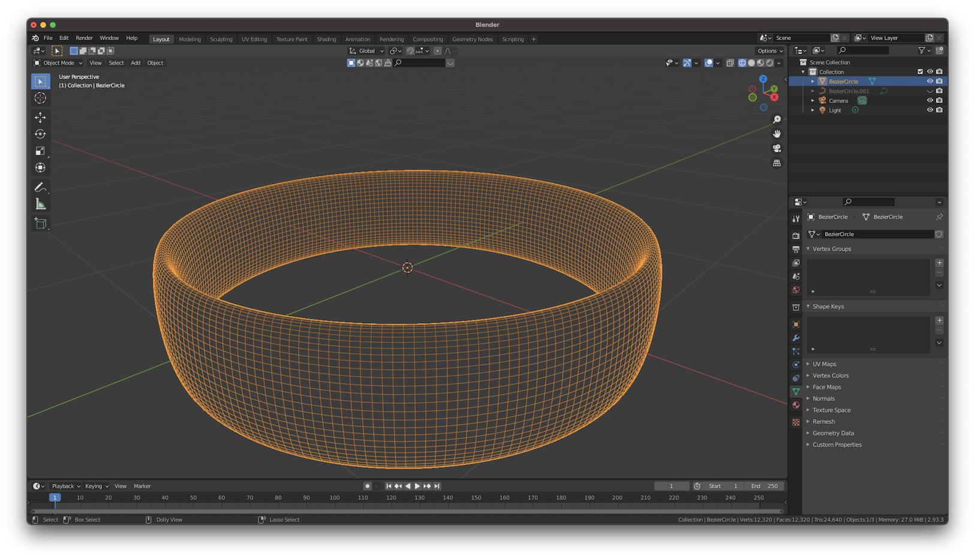Viewport: 975px width, 560px height.
Task: Open the Render properties tab
Action: [x=796, y=236]
